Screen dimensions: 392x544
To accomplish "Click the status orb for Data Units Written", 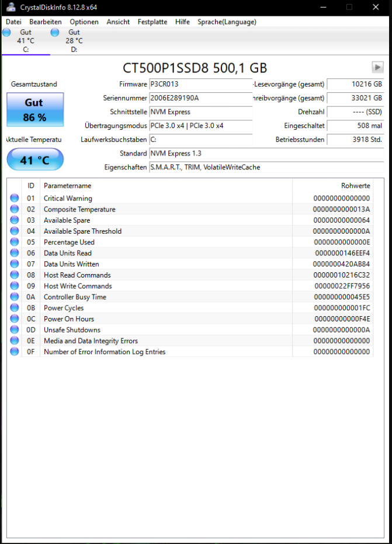I will tap(15, 264).
